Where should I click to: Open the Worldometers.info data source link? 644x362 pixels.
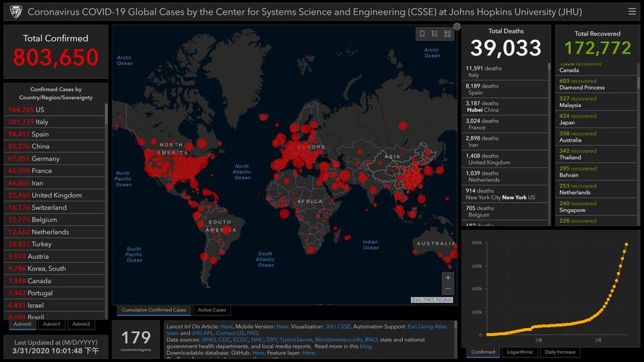(x=339, y=340)
